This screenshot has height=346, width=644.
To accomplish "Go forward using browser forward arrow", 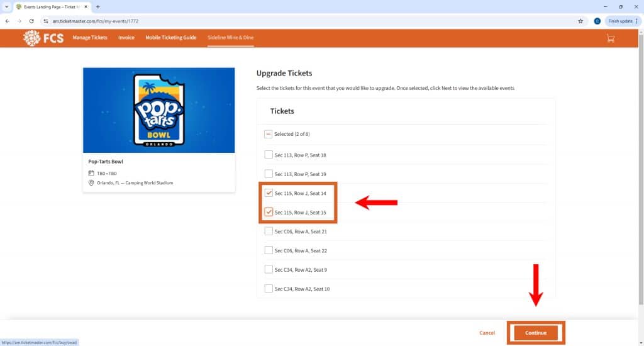I will (x=19, y=21).
